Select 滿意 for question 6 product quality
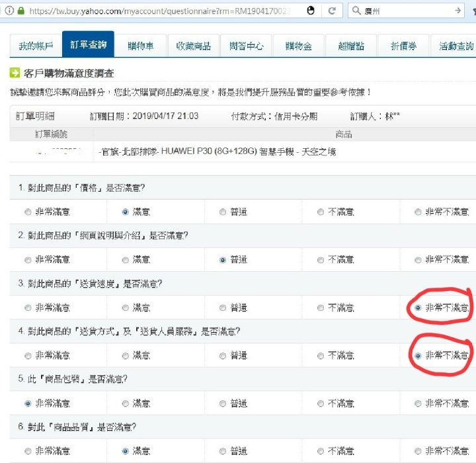Viewport: 476px width, 463px height. 126,451
